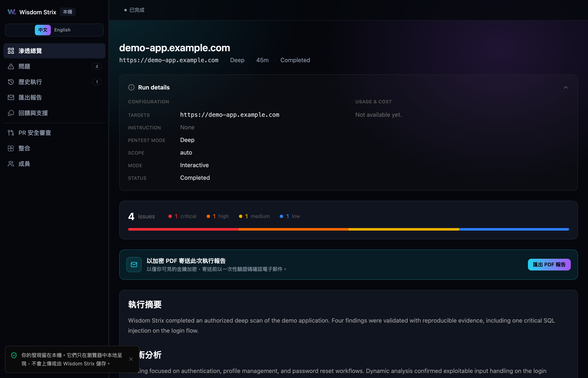Open the 歷史執行 menu item
The height and width of the screenshot is (378, 588).
pyautogui.click(x=54, y=82)
